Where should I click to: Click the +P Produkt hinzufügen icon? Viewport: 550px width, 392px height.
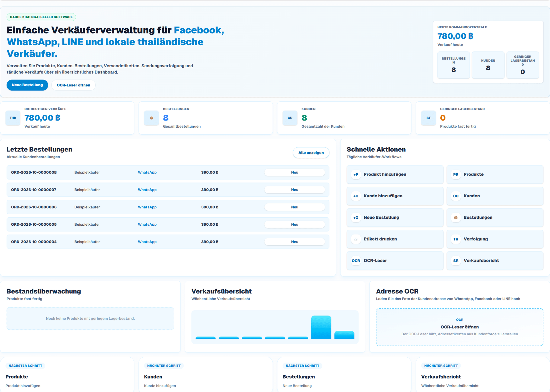[356, 174]
